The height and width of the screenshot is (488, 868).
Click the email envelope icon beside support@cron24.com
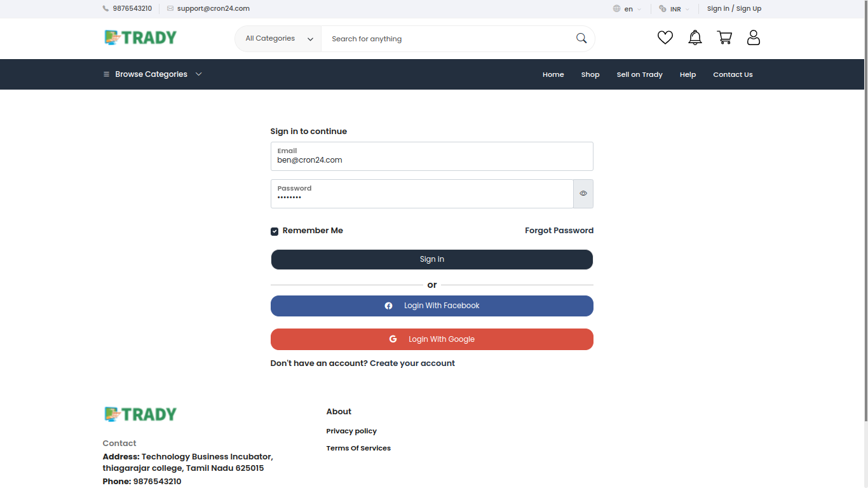pyautogui.click(x=169, y=8)
